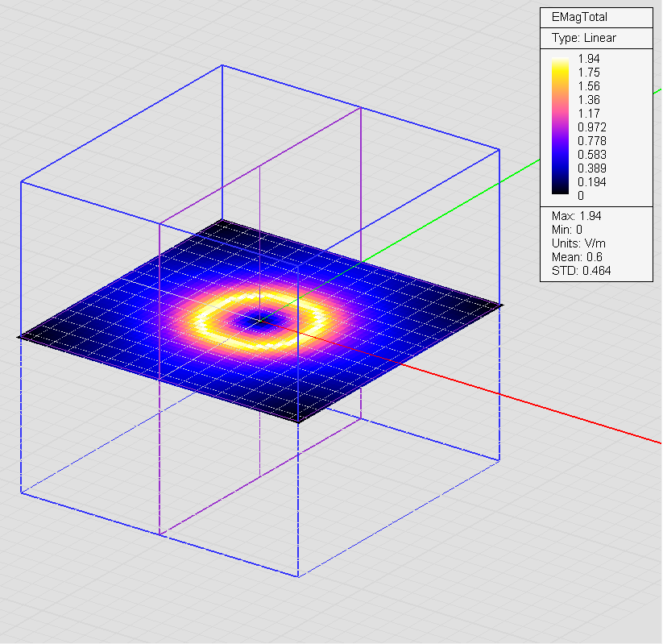
Task: Click the 0 bottom scale value
Action: 582,195
